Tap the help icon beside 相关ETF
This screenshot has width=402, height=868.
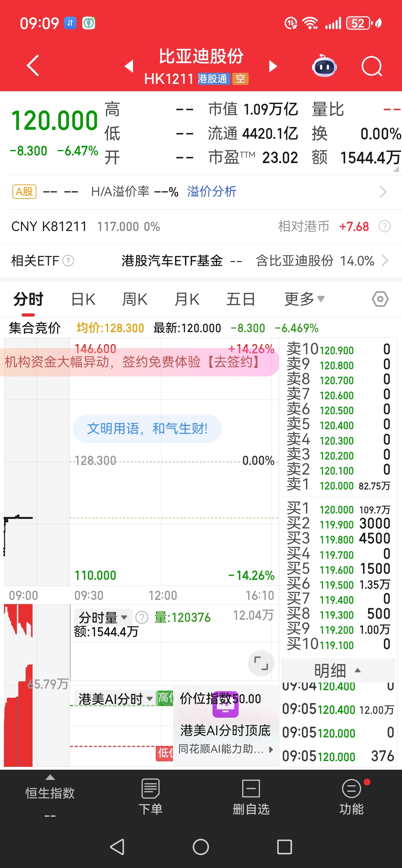pos(68,261)
